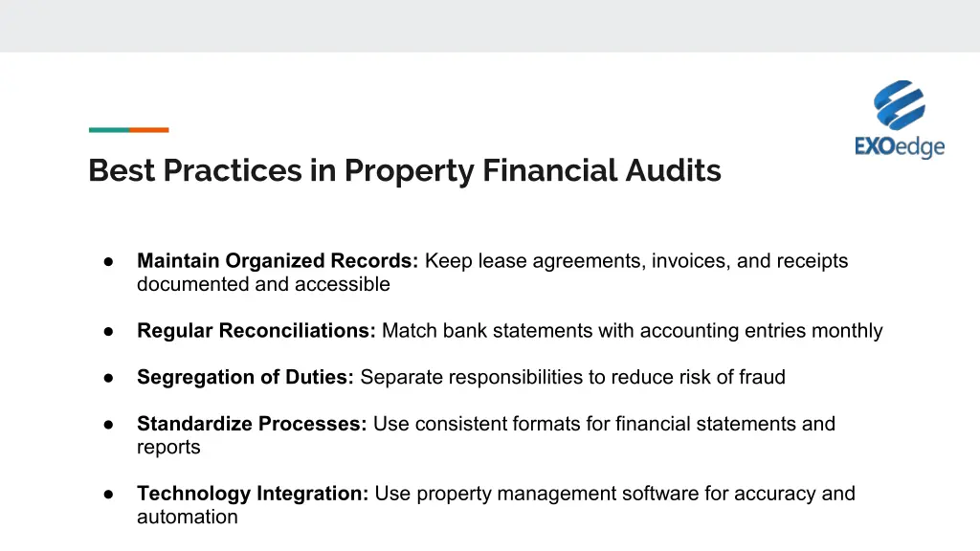Click the text "Separate responsibilities to reduce risk of fraud"
Screen dimensions: 980x551
coord(572,378)
